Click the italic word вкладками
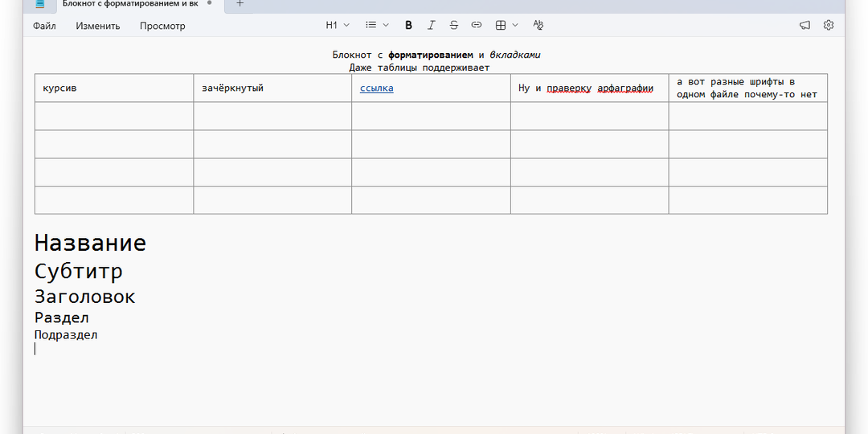This screenshot has width=868, height=434. [515, 55]
